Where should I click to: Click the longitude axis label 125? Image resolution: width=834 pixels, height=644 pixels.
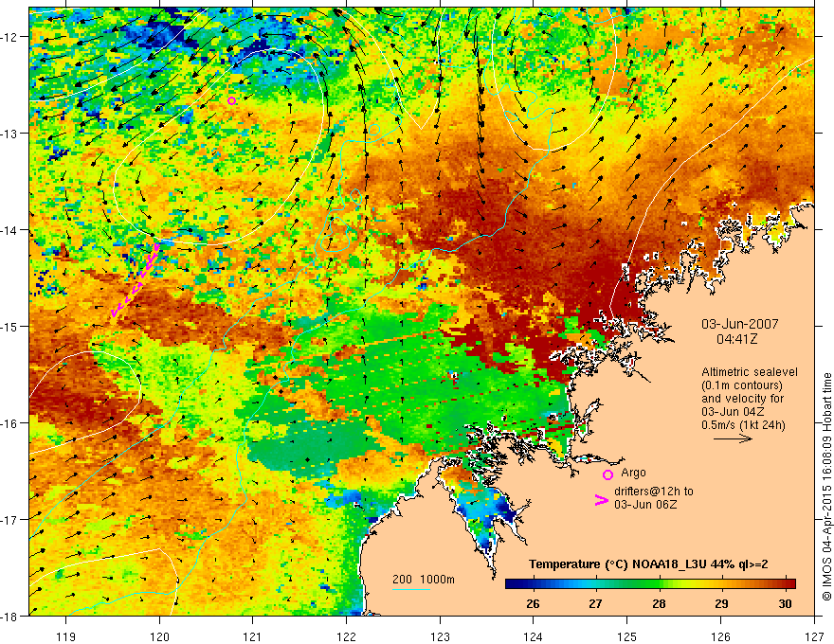(627, 636)
